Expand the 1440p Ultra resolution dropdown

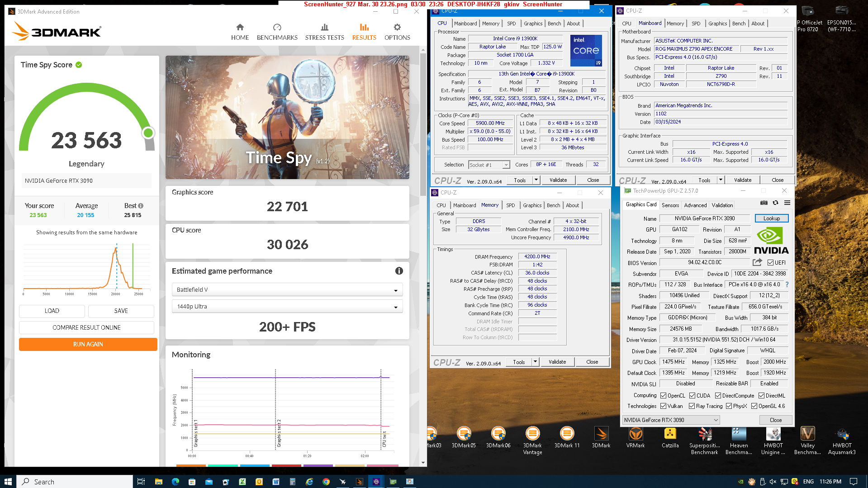coord(287,307)
